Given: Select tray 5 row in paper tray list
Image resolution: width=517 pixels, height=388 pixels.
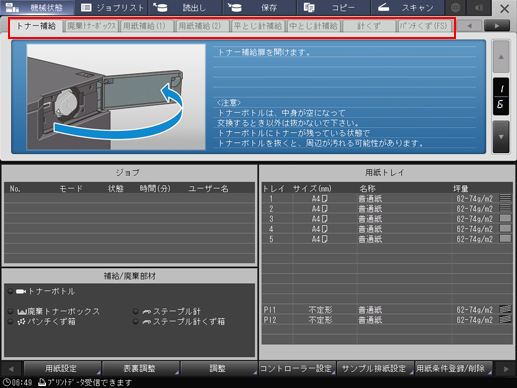Looking at the screenshot, I should [387, 239].
